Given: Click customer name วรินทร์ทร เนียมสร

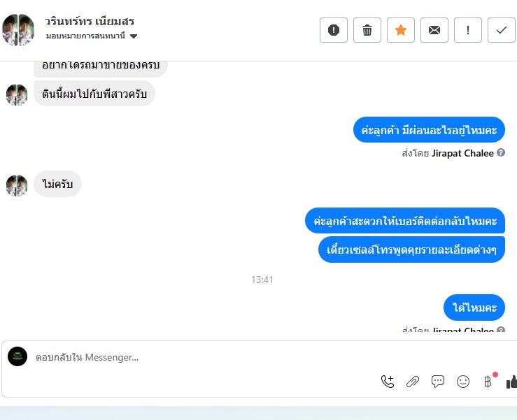Looking at the screenshot, I should (90, 22).
